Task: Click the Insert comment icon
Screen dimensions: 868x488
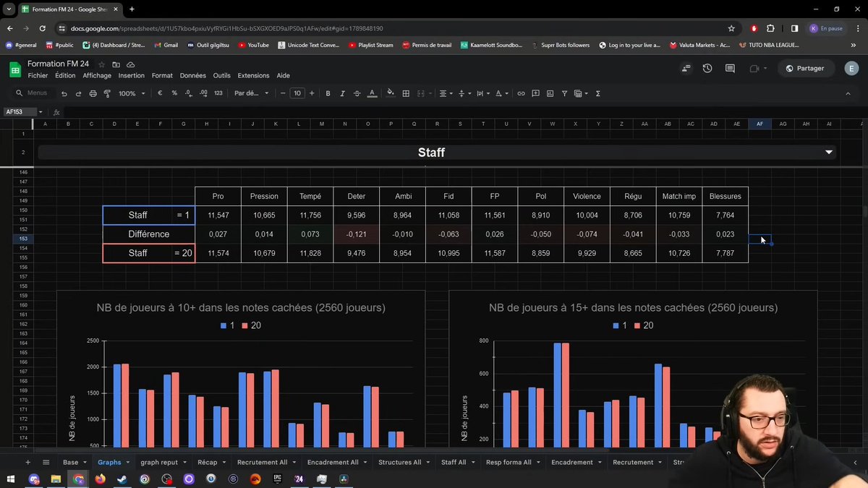Action: point(535,93)
